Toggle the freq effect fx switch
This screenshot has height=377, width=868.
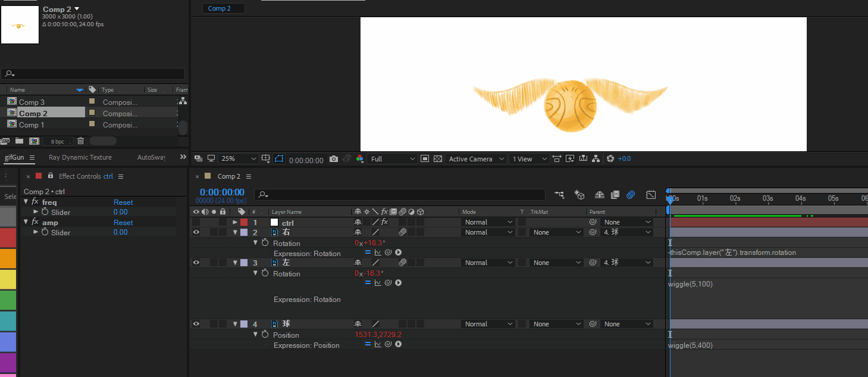click(x=35, y=202)
